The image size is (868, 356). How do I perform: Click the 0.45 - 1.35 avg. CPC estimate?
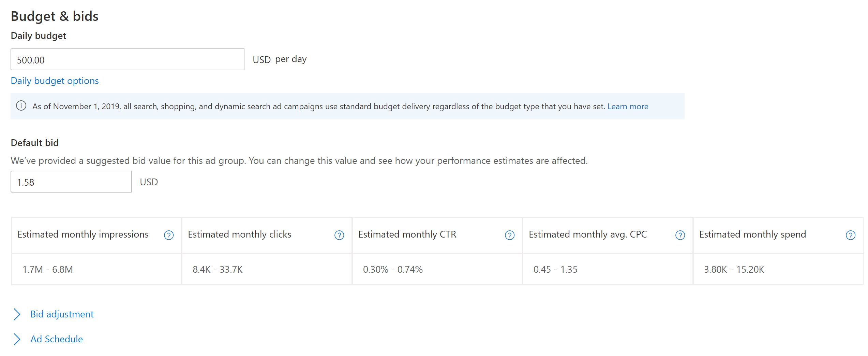point(555,270)
